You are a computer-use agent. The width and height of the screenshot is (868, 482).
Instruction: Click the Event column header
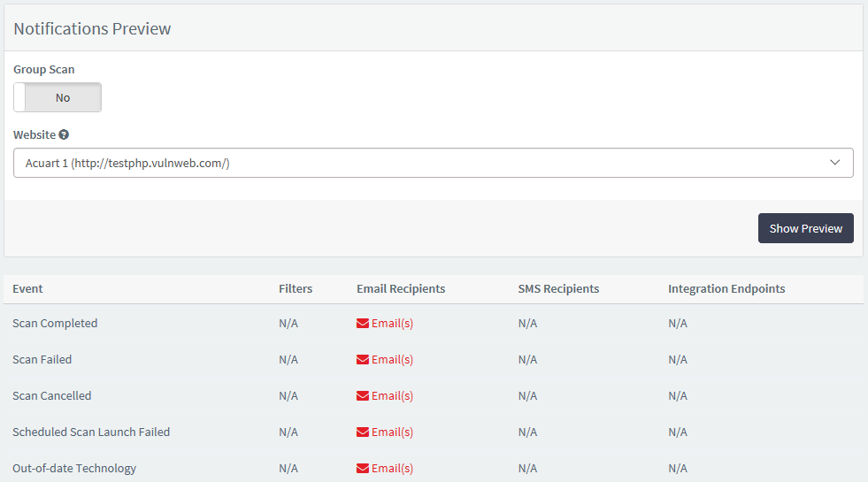point(27,289)
